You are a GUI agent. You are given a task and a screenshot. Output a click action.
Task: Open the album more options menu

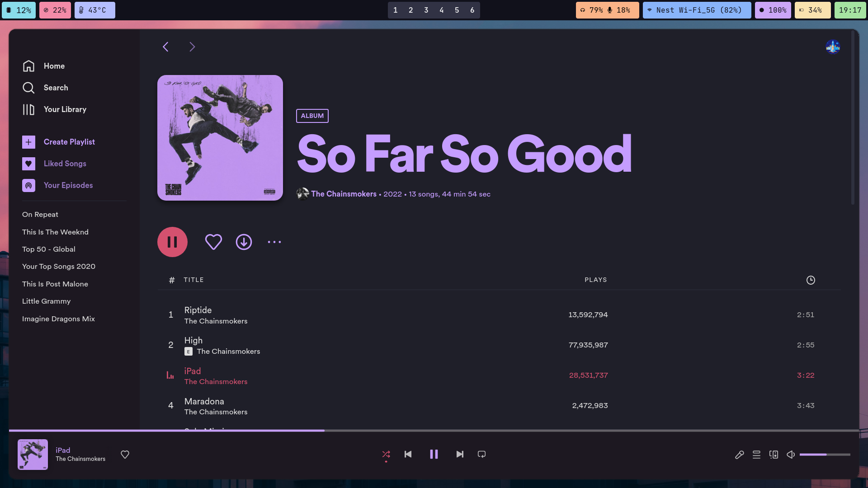[x=274, y=242]
